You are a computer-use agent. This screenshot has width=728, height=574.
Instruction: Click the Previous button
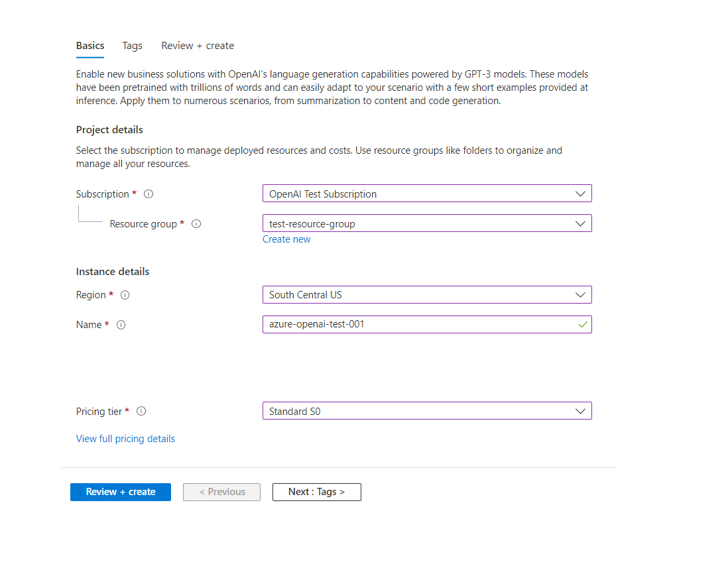(221, 492)
